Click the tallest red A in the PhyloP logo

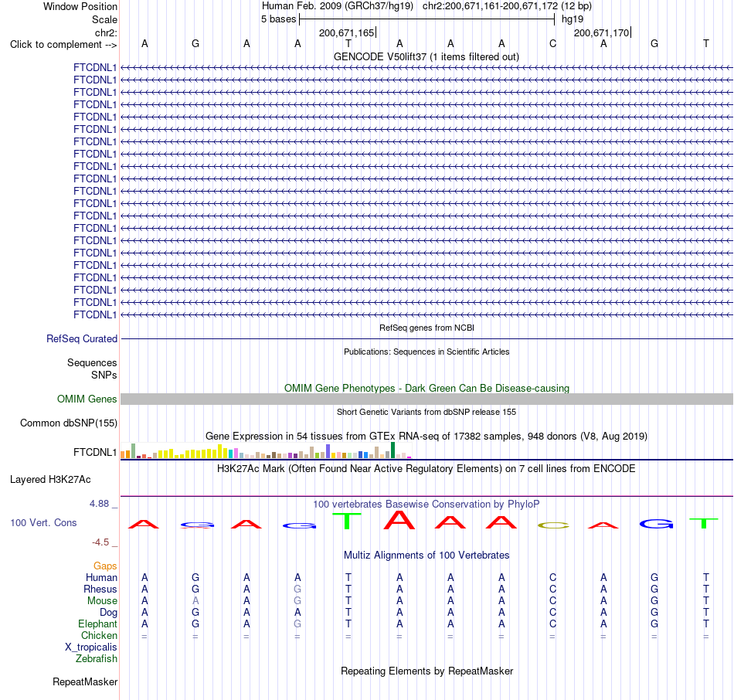(x=399, y=520)
